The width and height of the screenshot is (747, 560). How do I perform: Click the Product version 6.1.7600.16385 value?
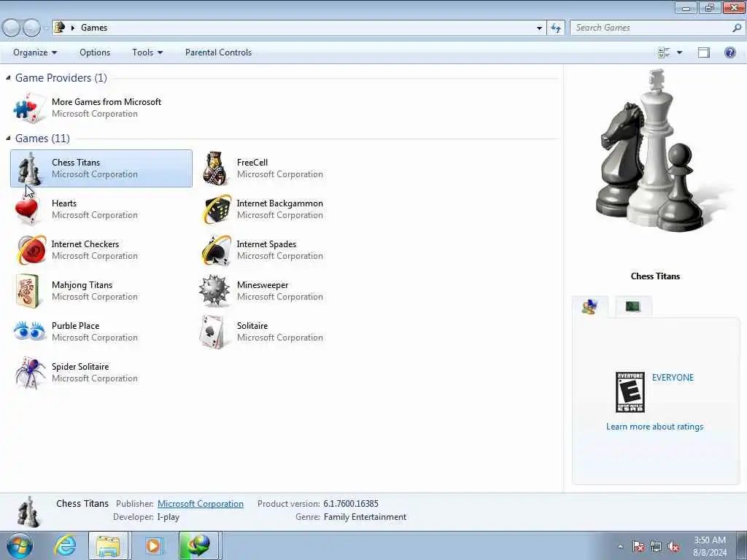coord(351,504)
